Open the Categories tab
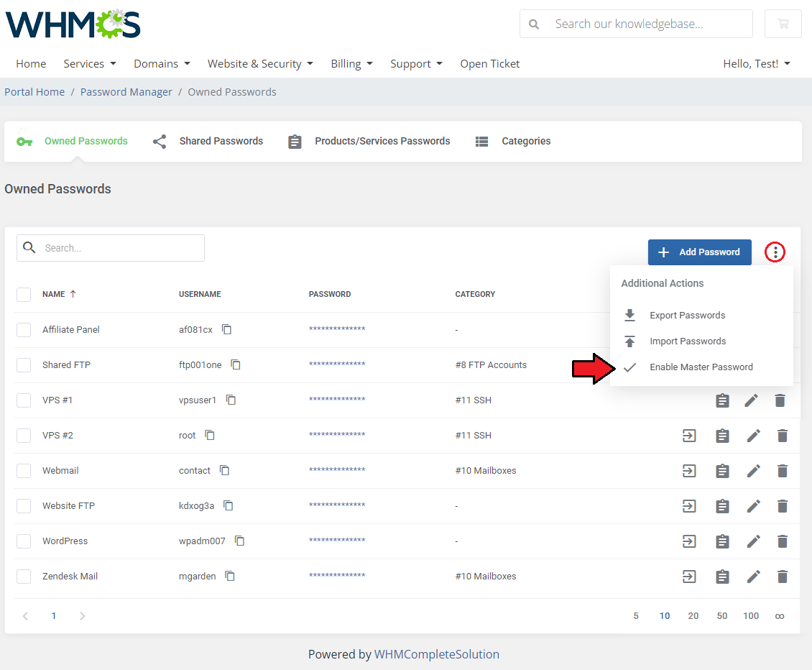The height and width of the screenshot is (670, 812). 512,141
